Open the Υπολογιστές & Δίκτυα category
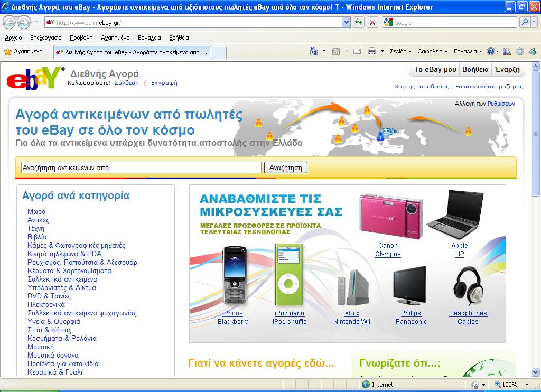The image size is (541, 392). point(62,288)
